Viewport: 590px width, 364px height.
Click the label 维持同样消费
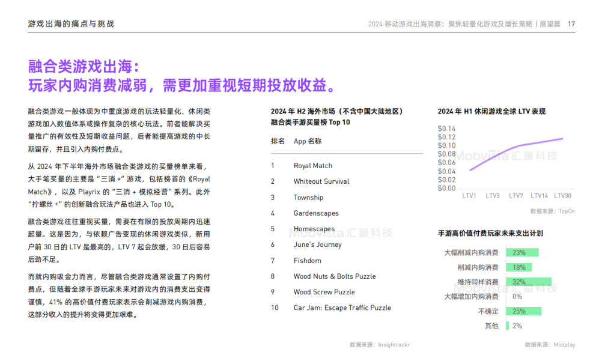(x=478, y=282)
